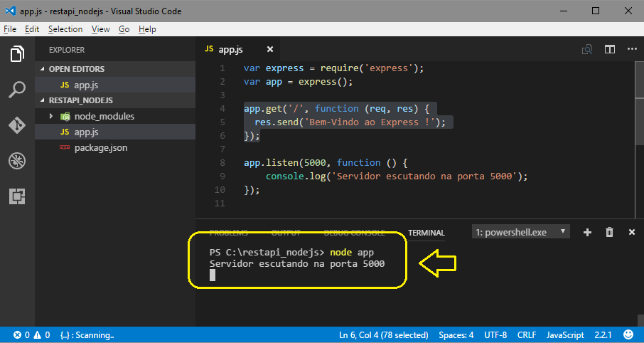Click the {..} : Scanning.. status item
644x343 pixels.
click(x=87, y=334)
